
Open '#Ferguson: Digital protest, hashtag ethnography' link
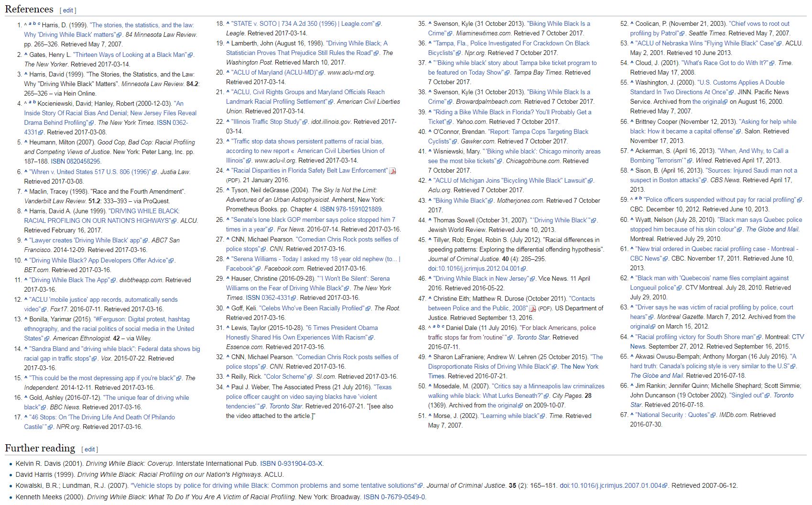tap(109, 329)
